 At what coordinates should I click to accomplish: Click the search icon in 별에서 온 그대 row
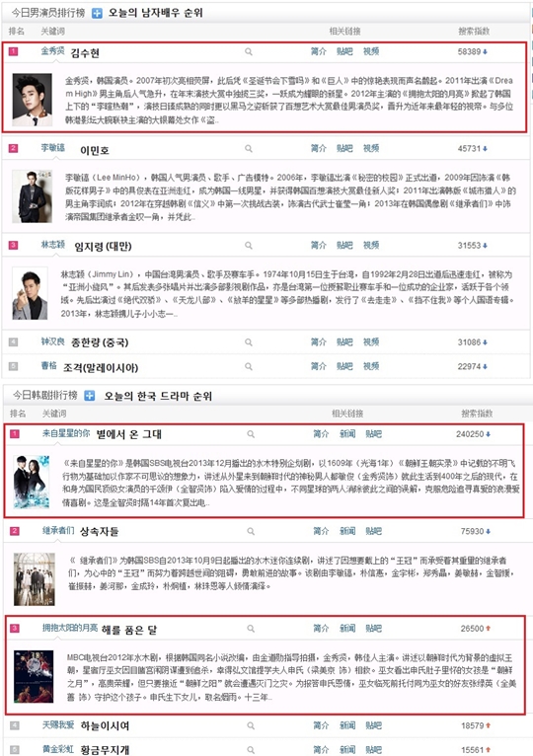click(x=251, y=434)
